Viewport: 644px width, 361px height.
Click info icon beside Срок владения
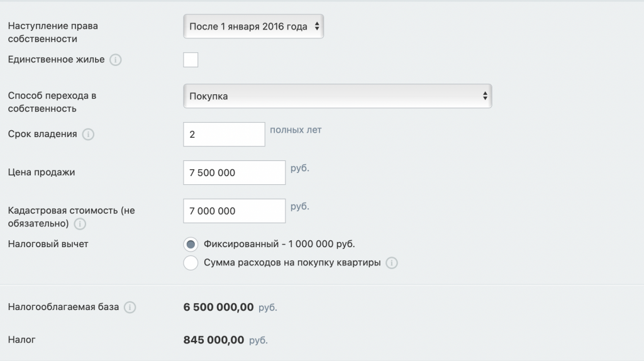tap(88, 135)
